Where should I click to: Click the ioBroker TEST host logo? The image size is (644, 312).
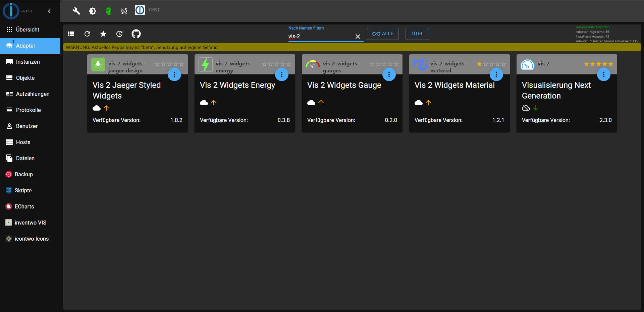click(140, 10)
